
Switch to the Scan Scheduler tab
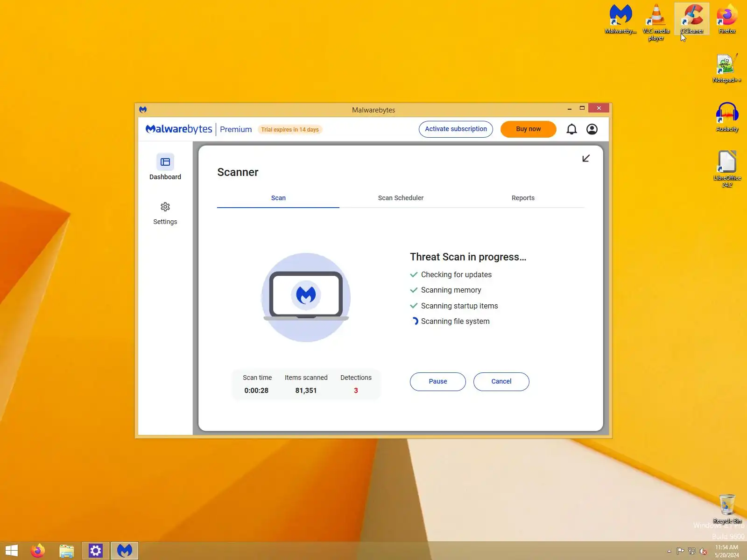[401, 198]
